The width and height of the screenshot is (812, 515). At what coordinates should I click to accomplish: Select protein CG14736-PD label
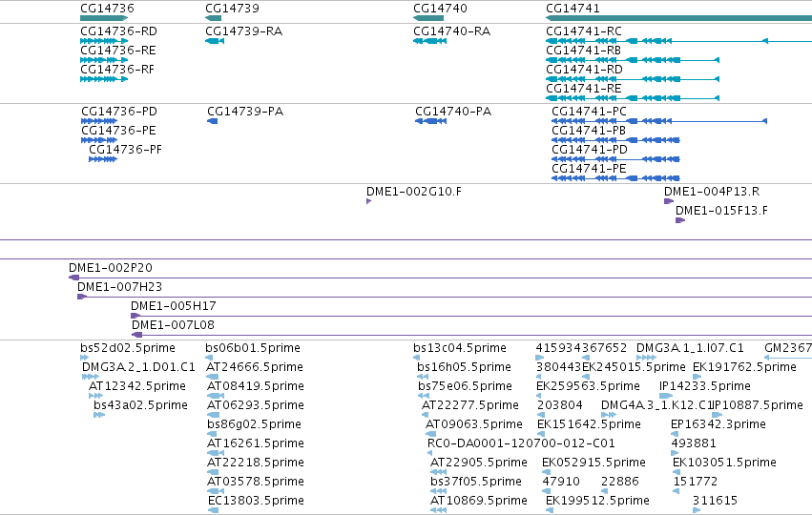(x=119, y=112)
